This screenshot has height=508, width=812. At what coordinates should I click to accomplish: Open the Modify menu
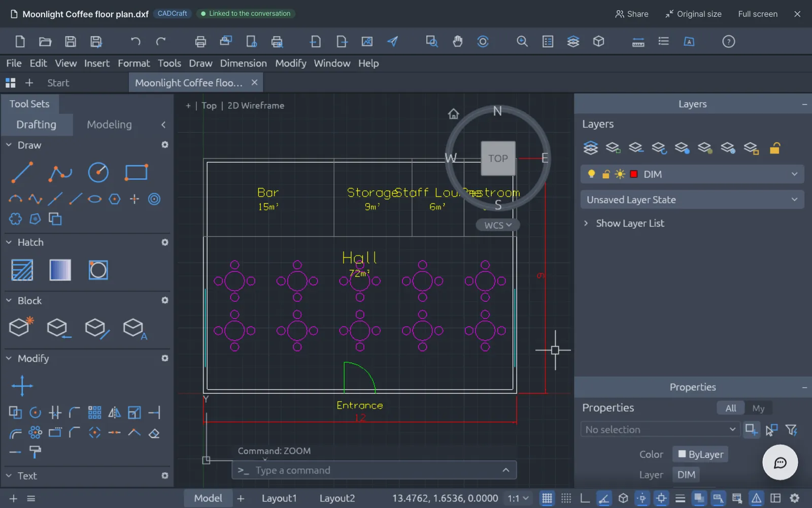(291, 63)
